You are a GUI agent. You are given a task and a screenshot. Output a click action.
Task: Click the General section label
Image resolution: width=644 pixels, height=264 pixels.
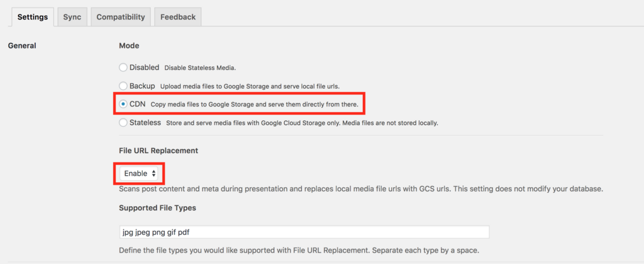click(22, 45)
